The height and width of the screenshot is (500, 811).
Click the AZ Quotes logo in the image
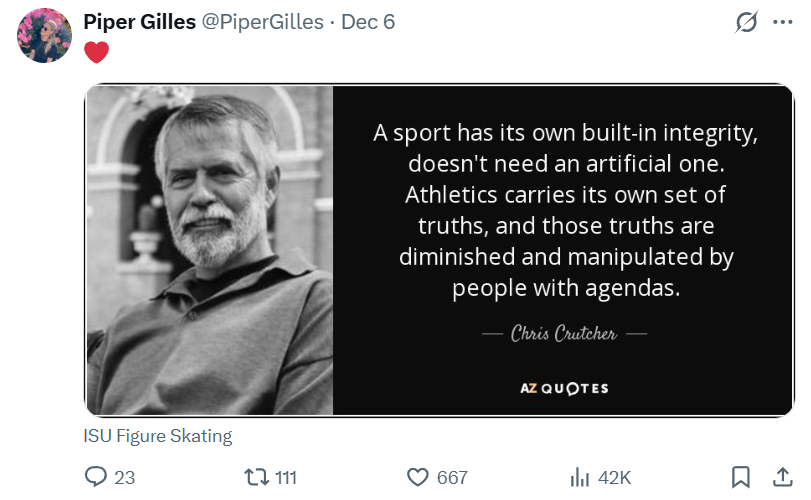(x=564, y=388)
